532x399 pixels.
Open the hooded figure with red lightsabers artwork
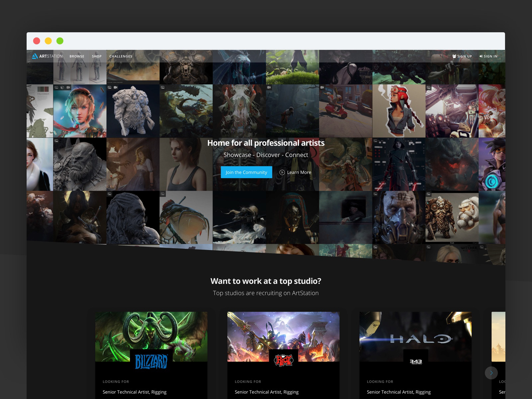click(399, 164)
